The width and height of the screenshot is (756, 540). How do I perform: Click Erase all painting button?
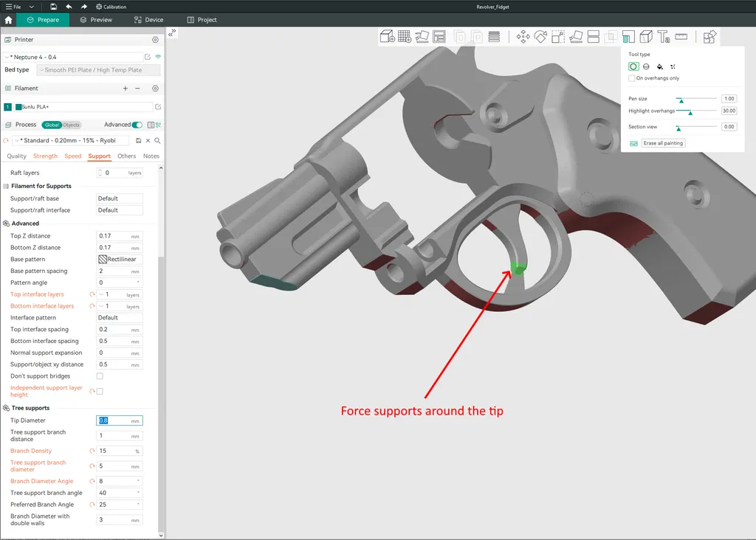pos(664,143)
